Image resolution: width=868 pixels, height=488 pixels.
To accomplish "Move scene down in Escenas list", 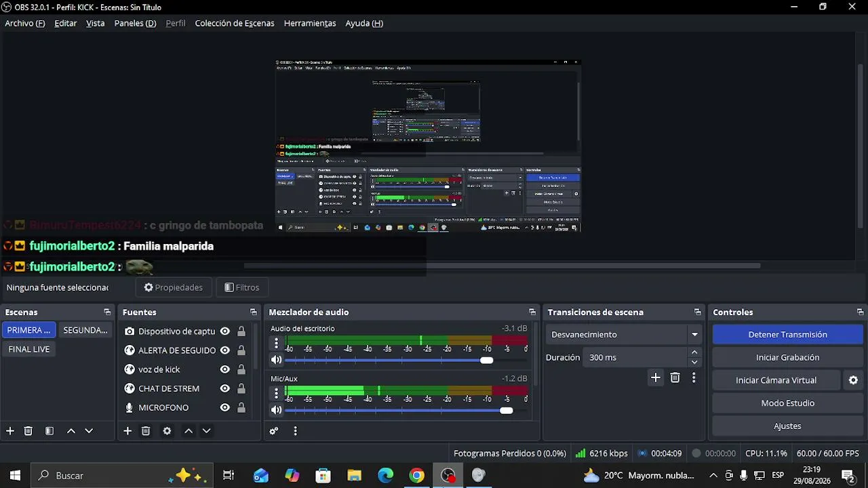I will click(x=89, y=431).
